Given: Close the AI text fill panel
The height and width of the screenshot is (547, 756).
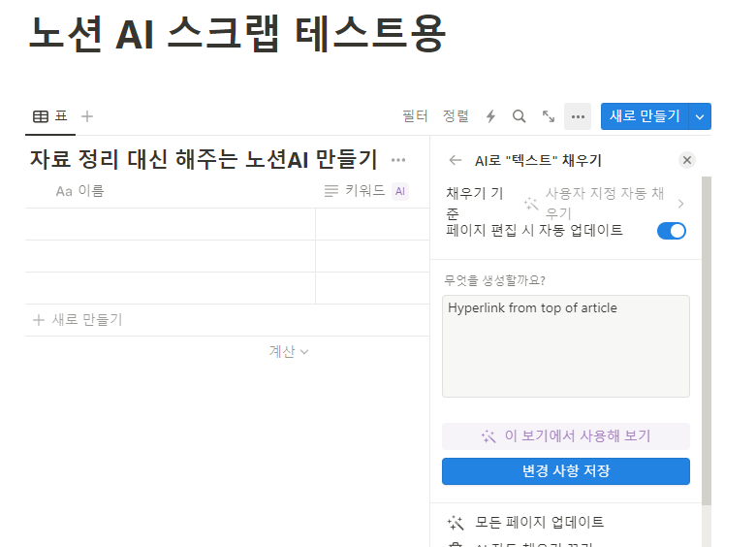Looking at the screenshot, I should point(687,160).
